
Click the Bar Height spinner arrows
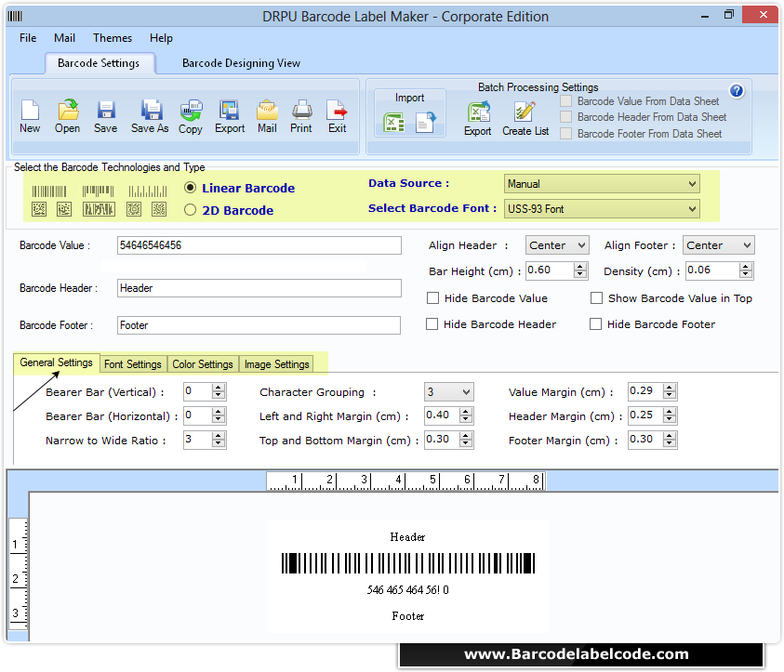(x=580, y=270)
